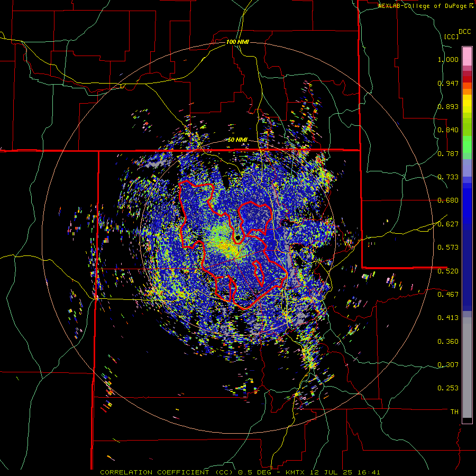476x476 pixels.
Task: Pick the gray lower segment of color bar
Action: coord(467,368)
